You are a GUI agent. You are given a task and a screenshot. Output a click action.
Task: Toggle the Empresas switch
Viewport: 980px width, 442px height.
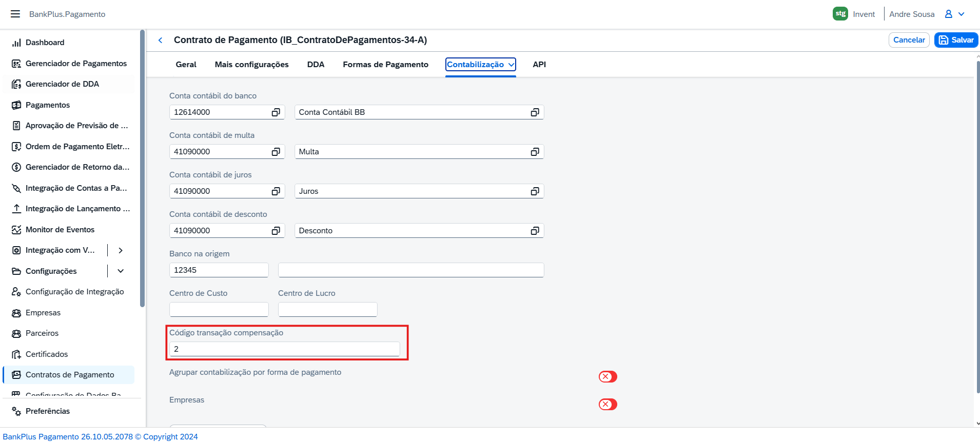[608, 405]
